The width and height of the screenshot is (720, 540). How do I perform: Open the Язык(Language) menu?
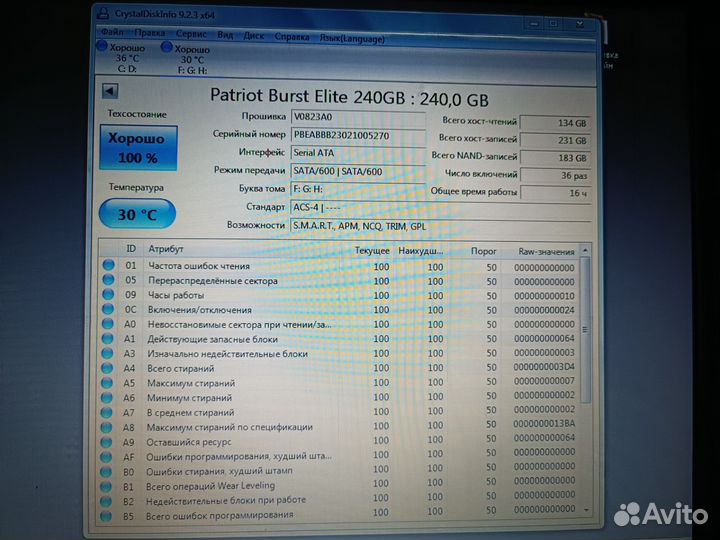coord(352,39)
